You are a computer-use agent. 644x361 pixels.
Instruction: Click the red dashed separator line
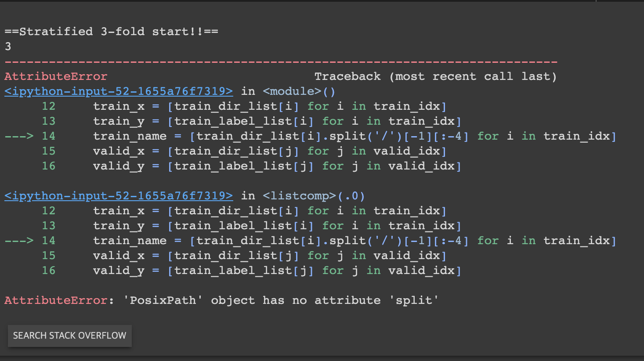click(281, 62)
